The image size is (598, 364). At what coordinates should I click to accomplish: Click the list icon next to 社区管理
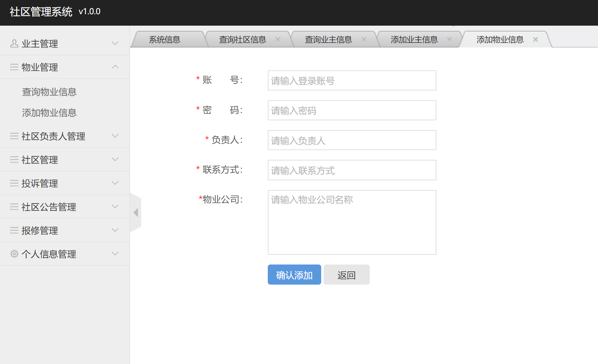click(14, 159)
